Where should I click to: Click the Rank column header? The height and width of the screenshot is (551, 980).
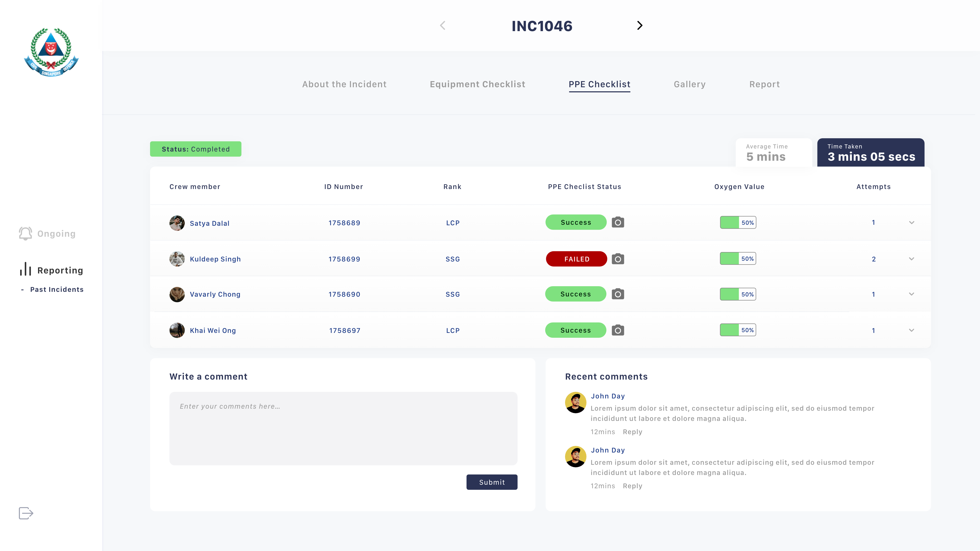click(x=452, y=187)
